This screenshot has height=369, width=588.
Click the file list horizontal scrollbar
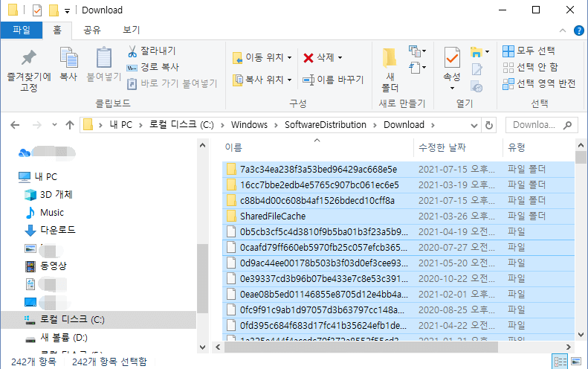(x=361, y=347)
